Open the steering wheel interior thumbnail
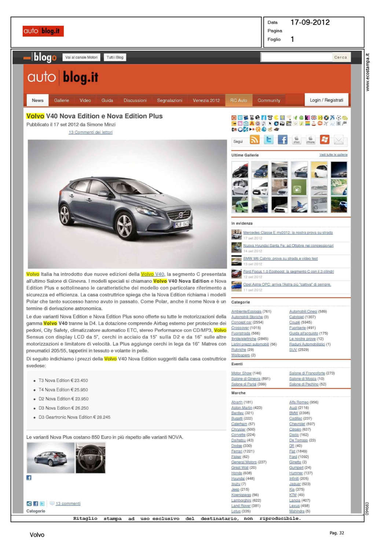The image size is (392, 550). coord(91,458)
